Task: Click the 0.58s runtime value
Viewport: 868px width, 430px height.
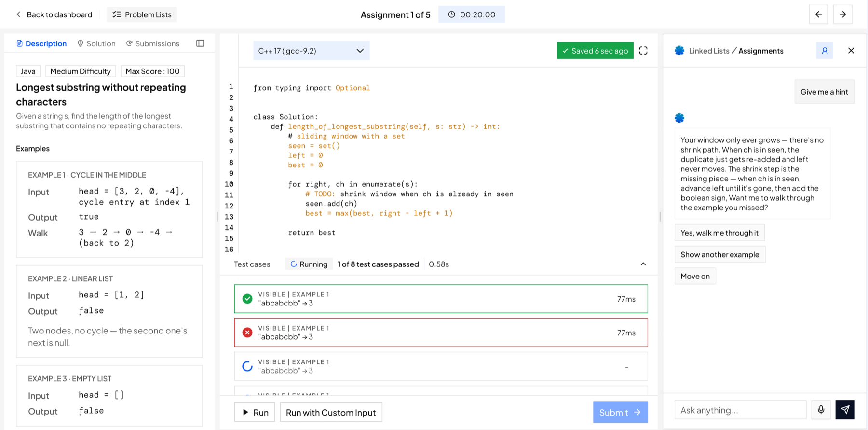Action: [439, 264]
